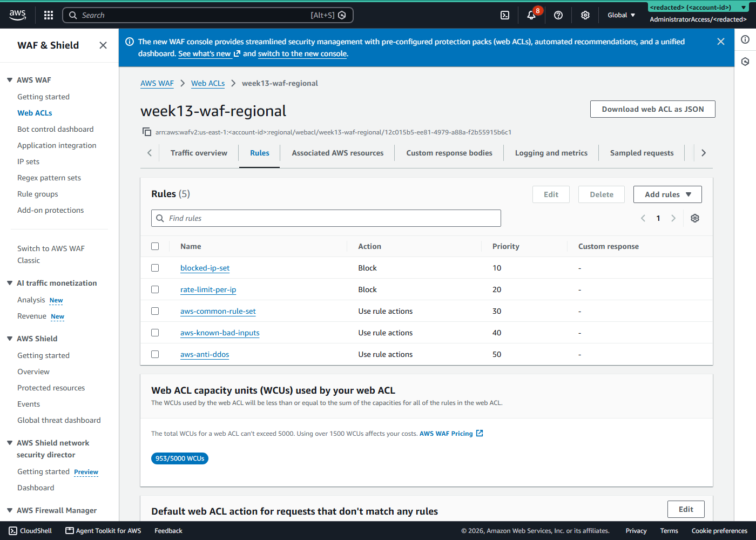Viewport: 756px width, 540px height.
Task: Copy the web ACL ARN with copy icon
Action: point(146,132)
